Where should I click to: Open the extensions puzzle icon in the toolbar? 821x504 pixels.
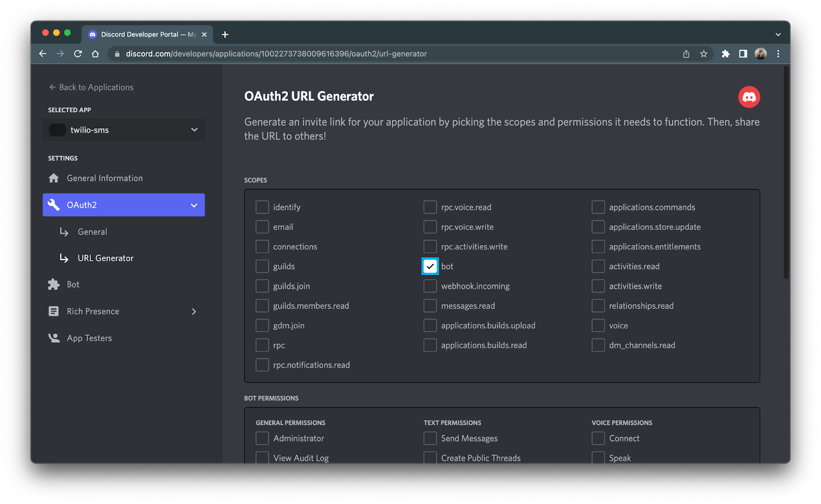tap(726, 54)
